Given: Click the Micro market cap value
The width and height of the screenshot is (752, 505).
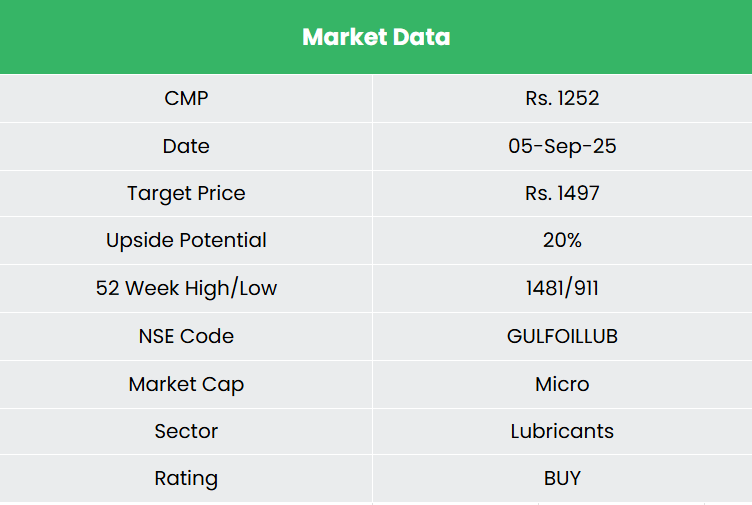Looking at the screenshot, I should click(562, 384).
